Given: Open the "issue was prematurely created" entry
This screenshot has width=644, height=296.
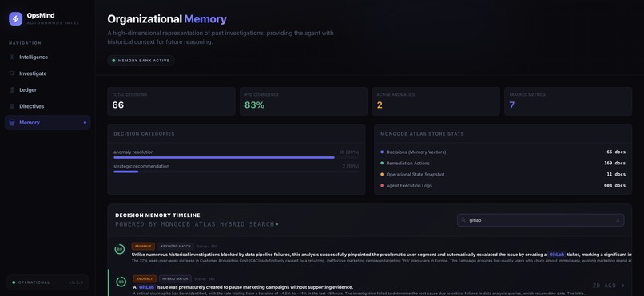Looking at the screenshot, I should (x=370, y=283).
